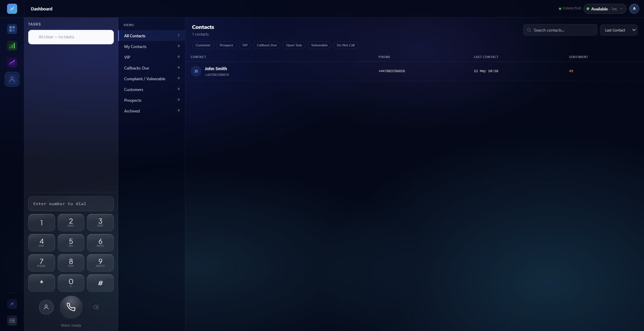Click the PHONE column header
The image size is (644, 331).
tap(384, 57)
